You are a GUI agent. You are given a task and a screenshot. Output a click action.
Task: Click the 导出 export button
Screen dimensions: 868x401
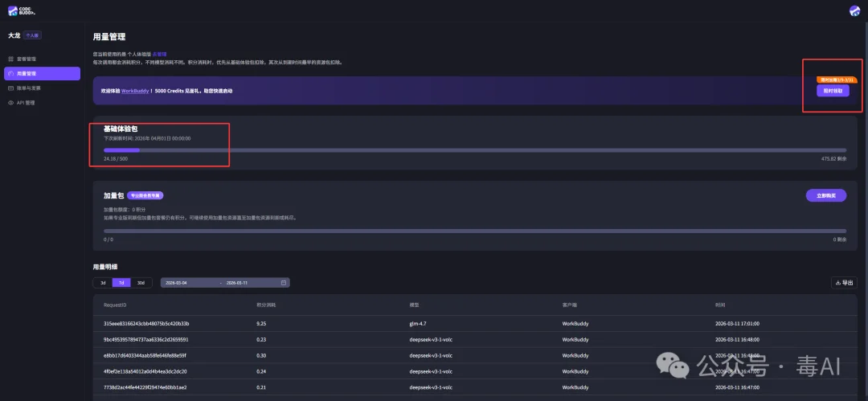pyautogui.click(x=844, y=283)
